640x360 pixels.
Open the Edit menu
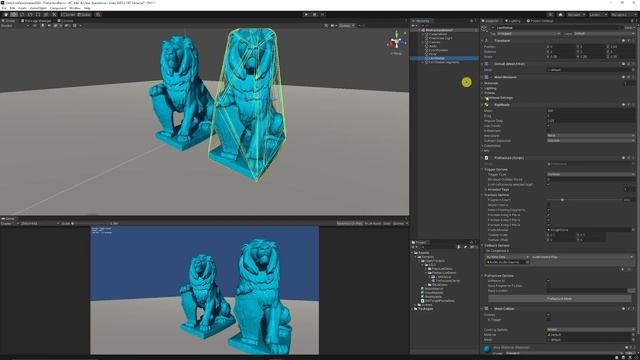pos(12,8)
